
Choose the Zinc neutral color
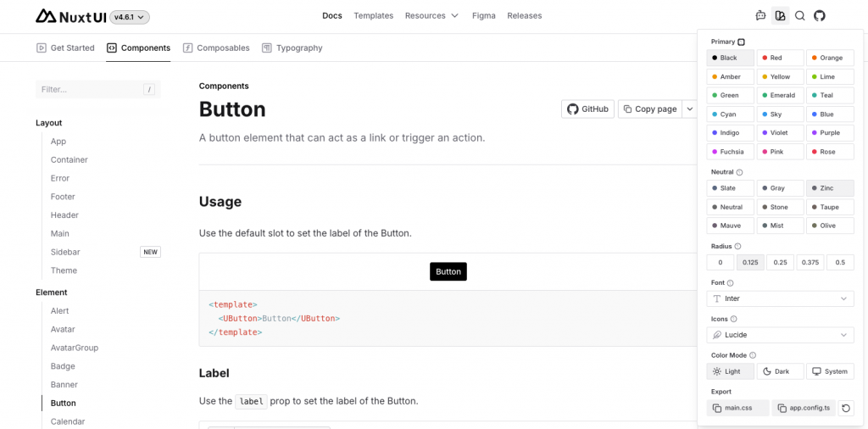tap(830, 188)
